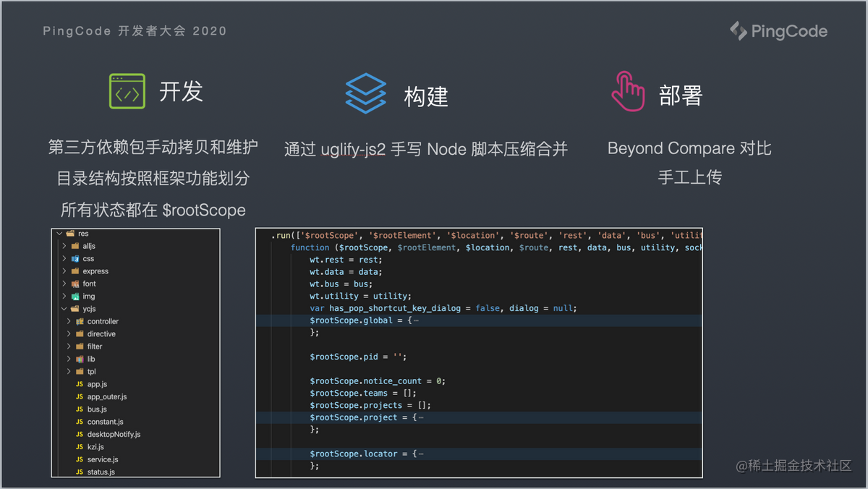Click the JS icon of bus.js

(80, 409)
